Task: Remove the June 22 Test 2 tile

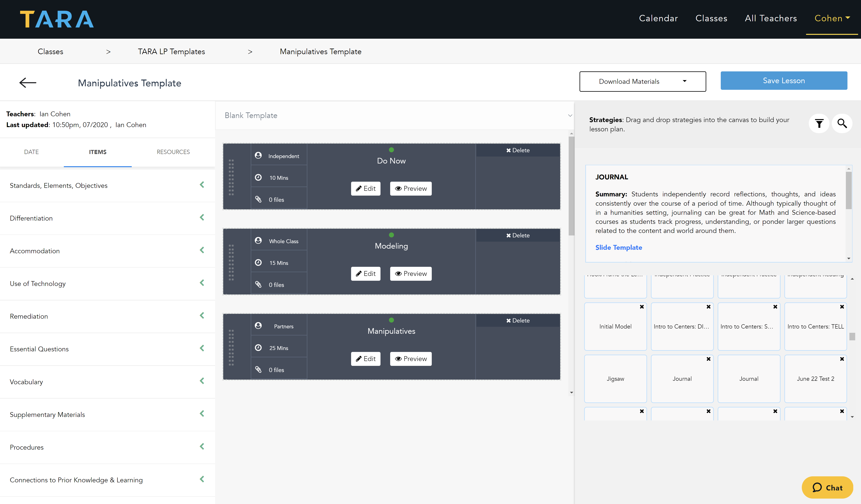Action: point(842,359)
